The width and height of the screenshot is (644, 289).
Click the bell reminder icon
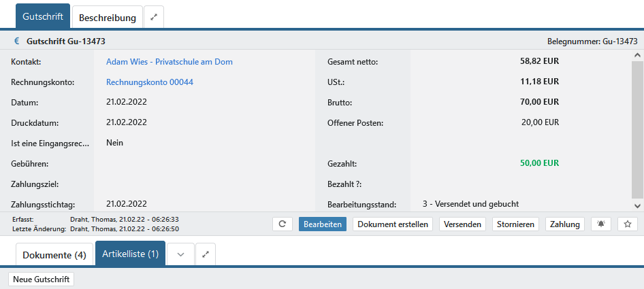[x=600, y=224]
